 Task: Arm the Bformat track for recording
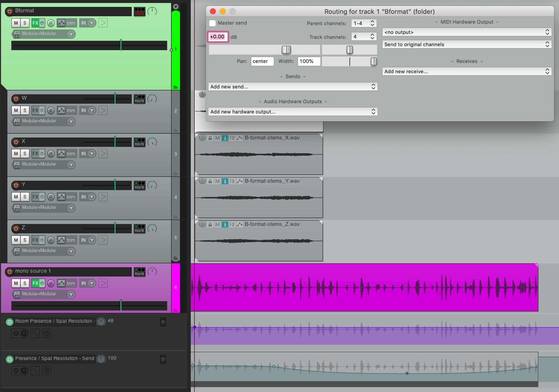coord(9,12)
